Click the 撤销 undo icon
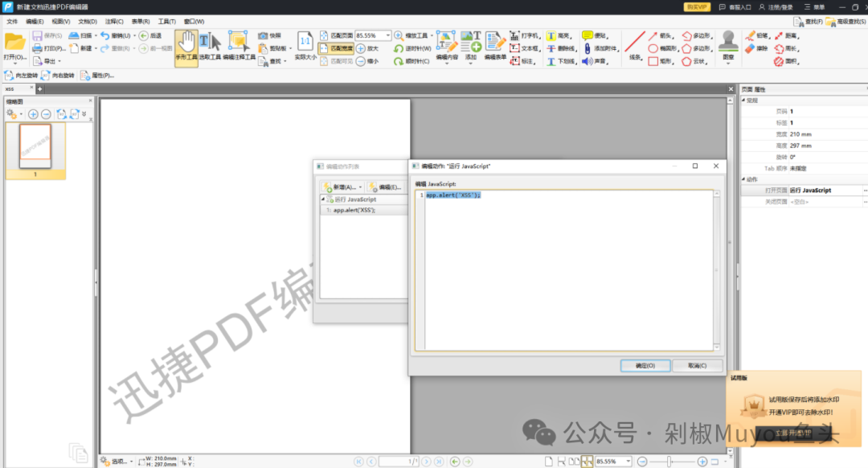This screenshot has width=868, height=468. (x=104, y=35)
